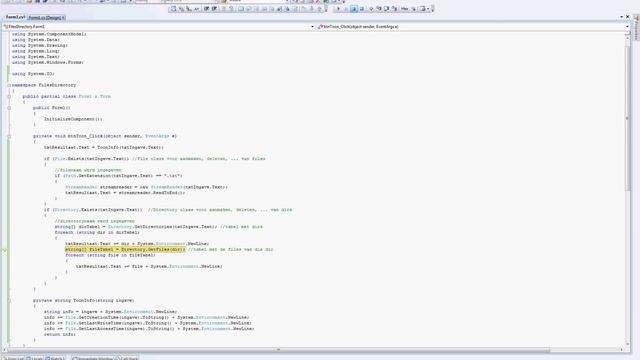Collapse the btnToon_Click method outline
The height and width of the screenshot is (360, 640).
[9, 136]
